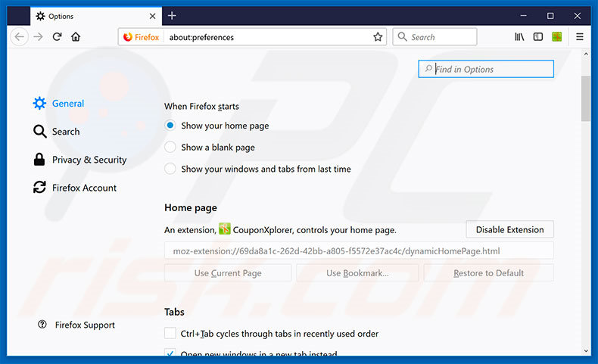Click the magnifier icon in Search box
The width and height of the screenshot is (598, 364).
coord(402,36)
